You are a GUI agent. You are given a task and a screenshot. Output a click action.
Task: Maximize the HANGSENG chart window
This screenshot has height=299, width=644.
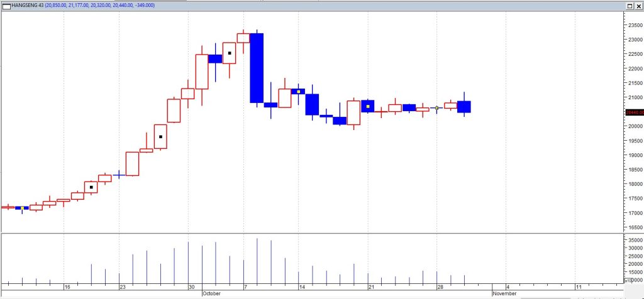click(629, 5)
